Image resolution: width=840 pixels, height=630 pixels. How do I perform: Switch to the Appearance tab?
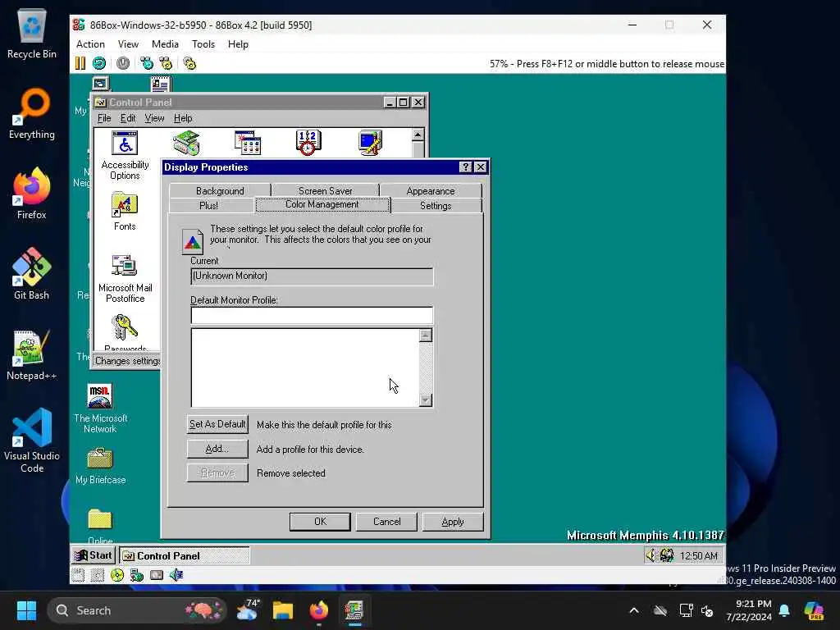tap(430, 190)
